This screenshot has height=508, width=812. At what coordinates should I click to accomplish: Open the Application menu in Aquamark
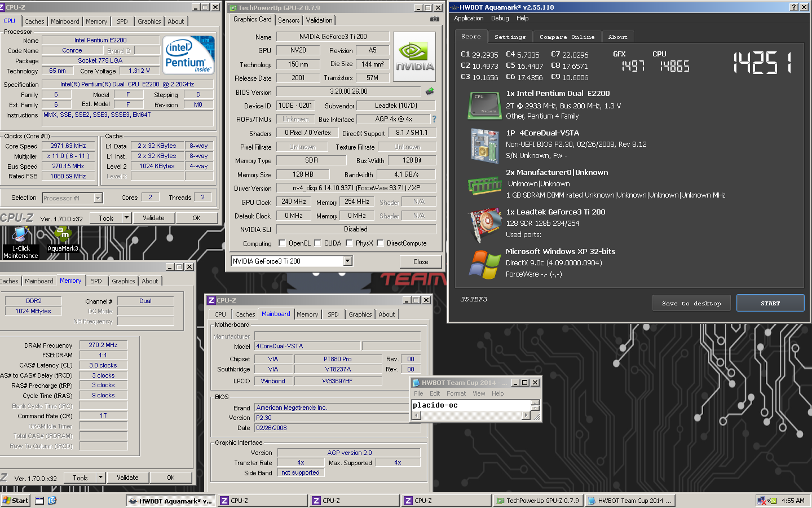(x=469, y=18)
